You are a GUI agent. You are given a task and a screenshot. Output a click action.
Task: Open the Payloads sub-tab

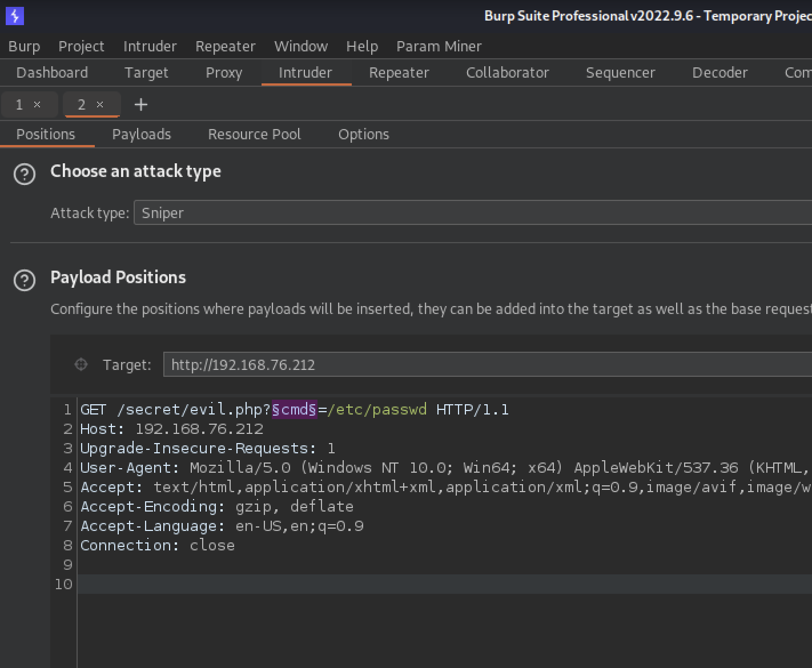coord(142,134)
